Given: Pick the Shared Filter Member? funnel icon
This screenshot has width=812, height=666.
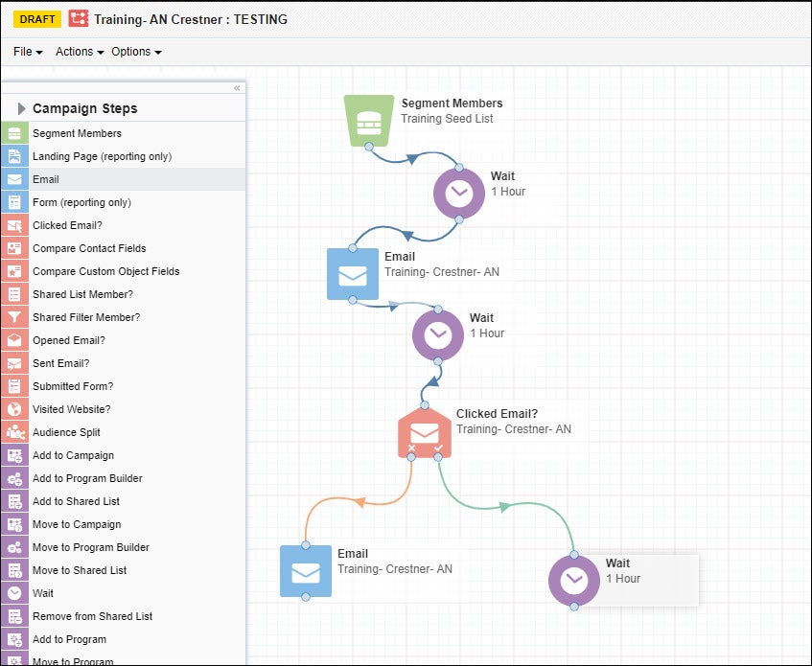Looking at the screenshot, I should click(x=14, y=317).
